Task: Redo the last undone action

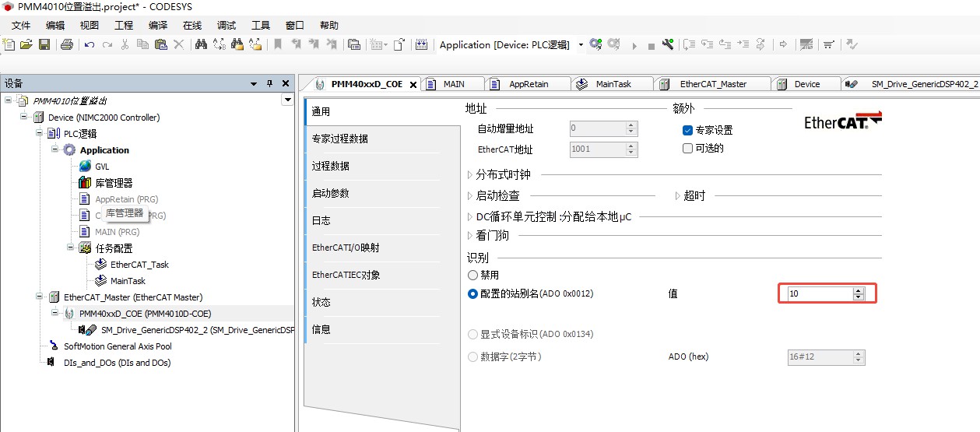Action: coord(107,44)
